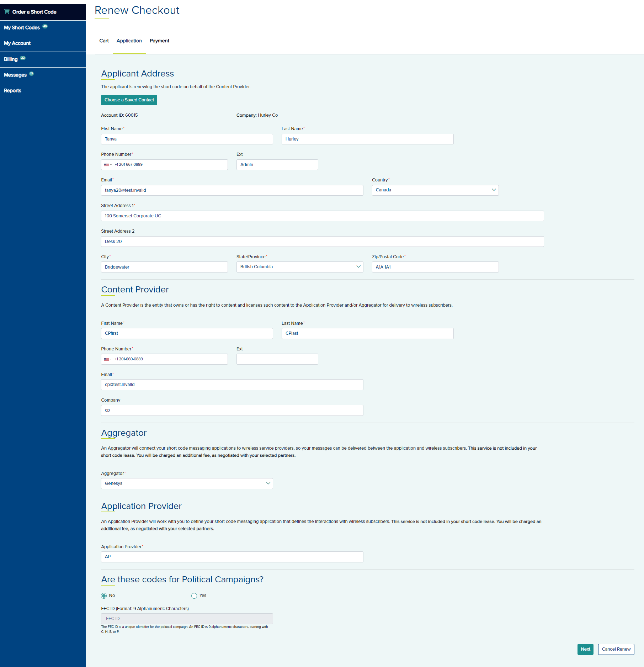This screenshot has width=644, height=667.
Task: Expand the Aggregator dropdown showing Genesys
Action: click(187, 483)
